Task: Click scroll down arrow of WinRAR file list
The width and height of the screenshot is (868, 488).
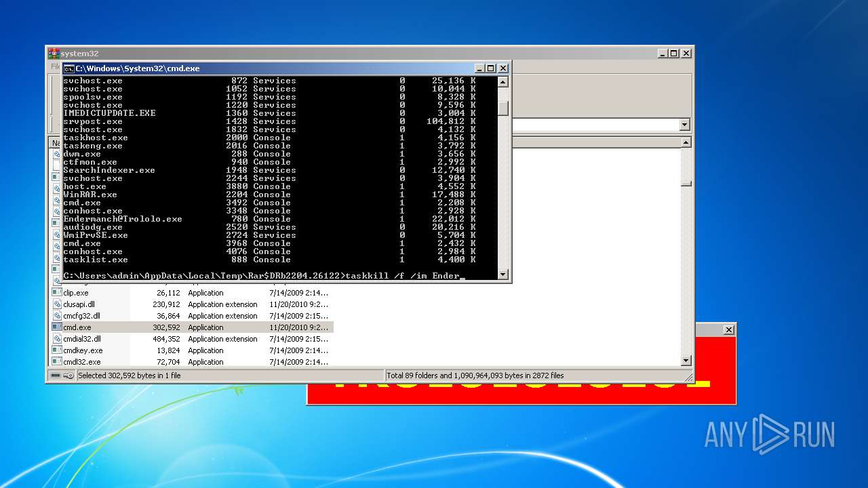Action: click(x=686, y=361)
